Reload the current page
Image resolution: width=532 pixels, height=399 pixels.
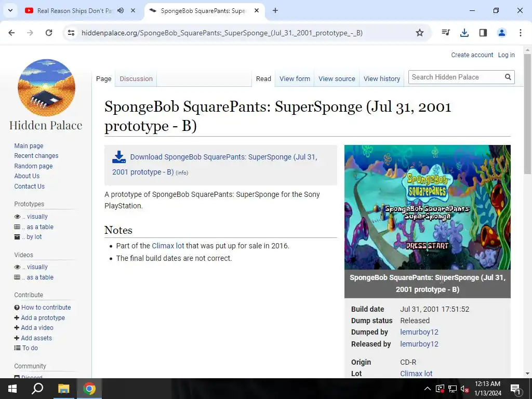[49, 33]
